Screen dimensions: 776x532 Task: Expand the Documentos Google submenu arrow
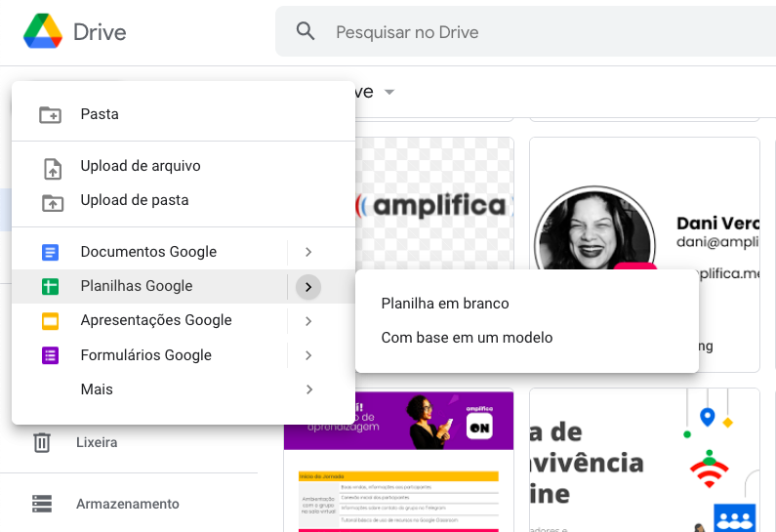pyautogui.click(x=308, y=252)
